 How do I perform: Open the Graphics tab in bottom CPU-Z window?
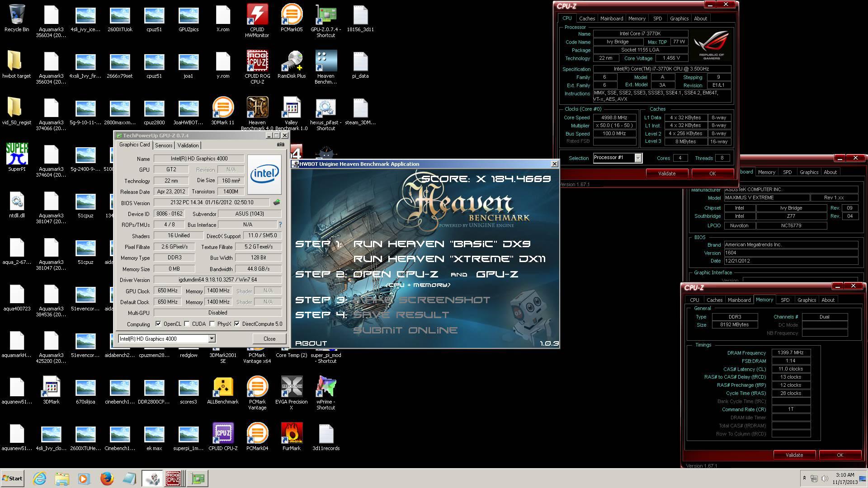point(807,300)
